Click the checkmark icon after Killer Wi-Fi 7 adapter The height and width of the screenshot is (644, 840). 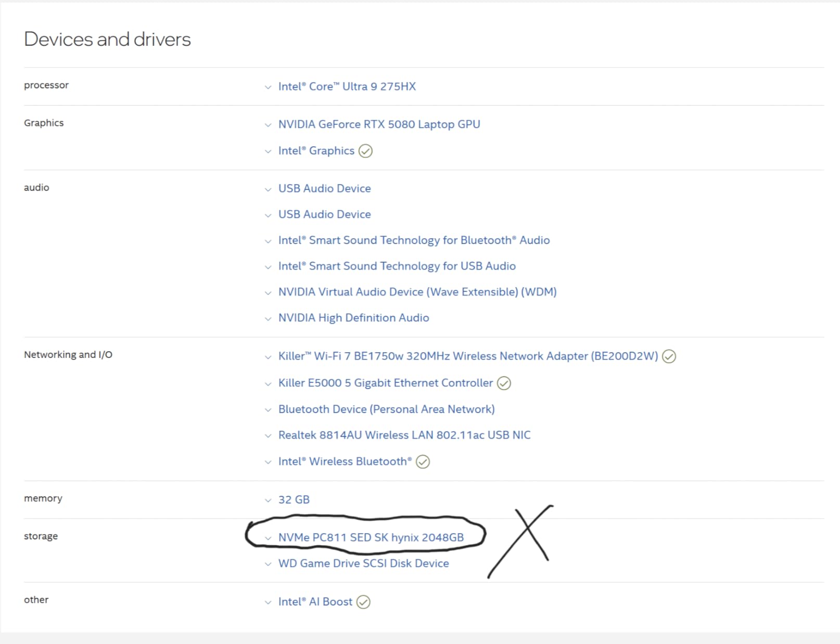[x=669, y=356]
